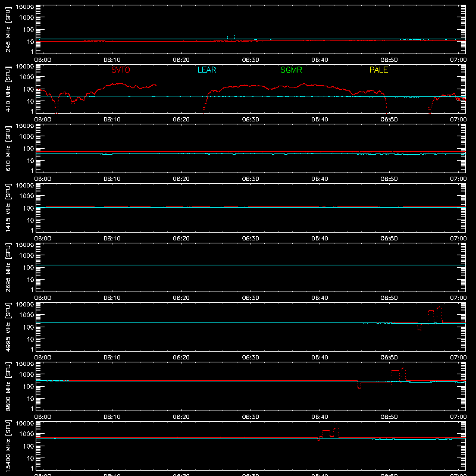Click 06:40 time label under 8800 MHz panel

[320, 417]
